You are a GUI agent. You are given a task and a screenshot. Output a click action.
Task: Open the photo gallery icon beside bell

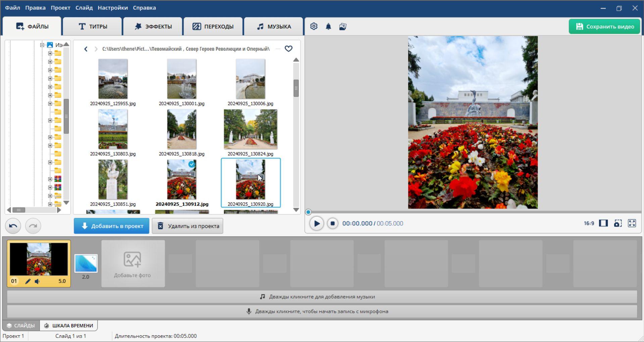pyautogui.click(x=343, y=26)
